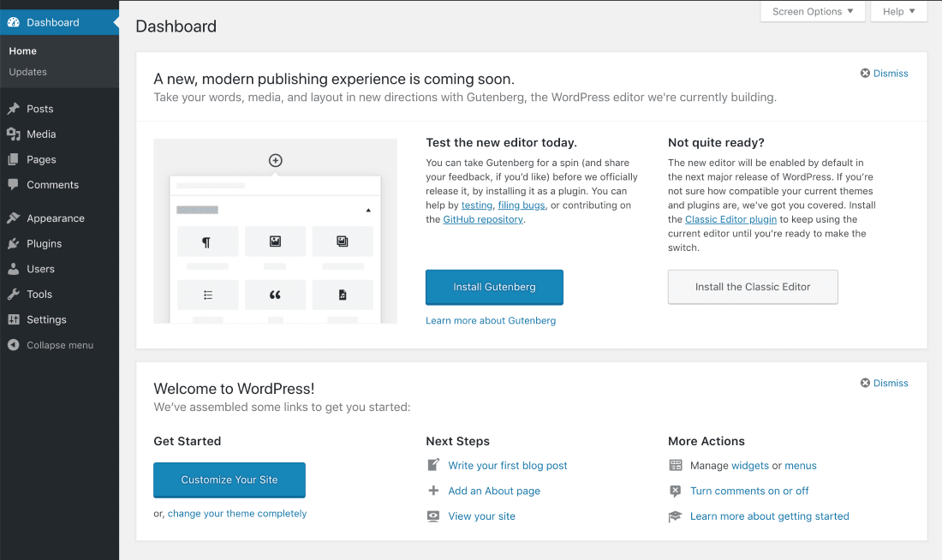
Task: Click the plus circle add-block icon in preview
Action: click(x=275, y=160)
